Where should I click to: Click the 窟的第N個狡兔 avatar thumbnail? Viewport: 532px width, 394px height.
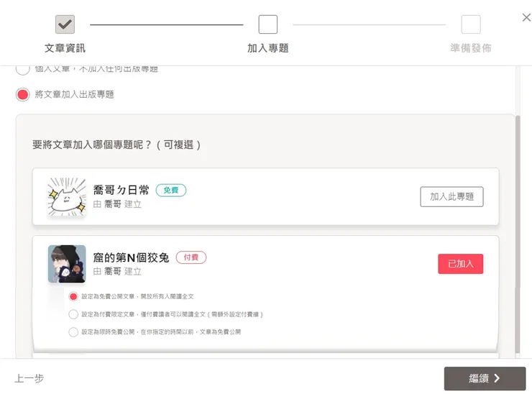[66, 264]
